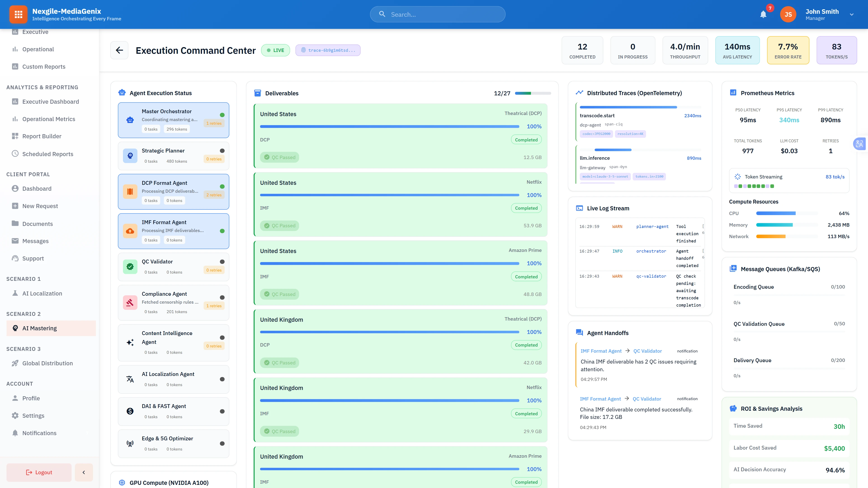Select AI Mastering under Scenario 2
This screenshot has height=488, width=868.
39,328
